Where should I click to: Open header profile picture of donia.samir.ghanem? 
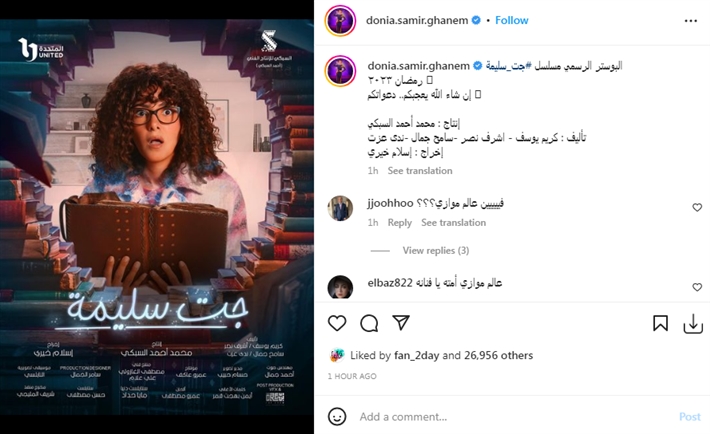340,20
